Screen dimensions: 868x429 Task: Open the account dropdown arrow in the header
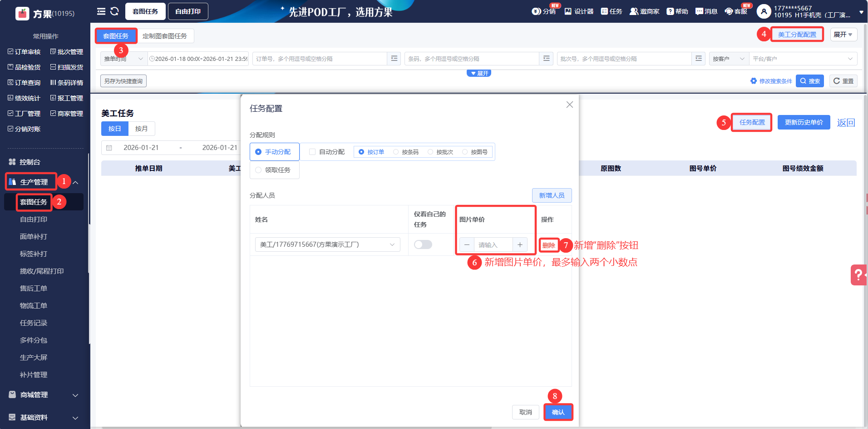click(861, 12)
